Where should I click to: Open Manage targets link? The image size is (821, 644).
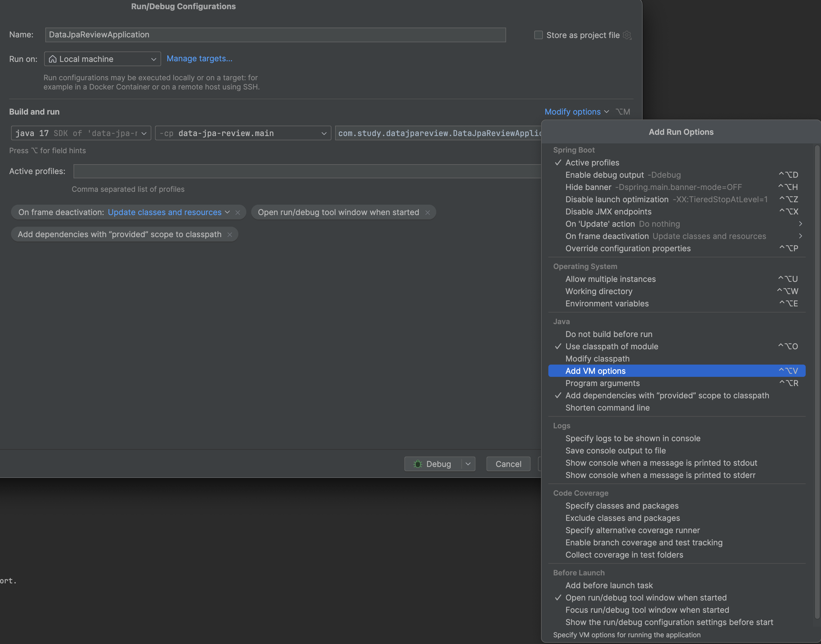pos(199,59)
